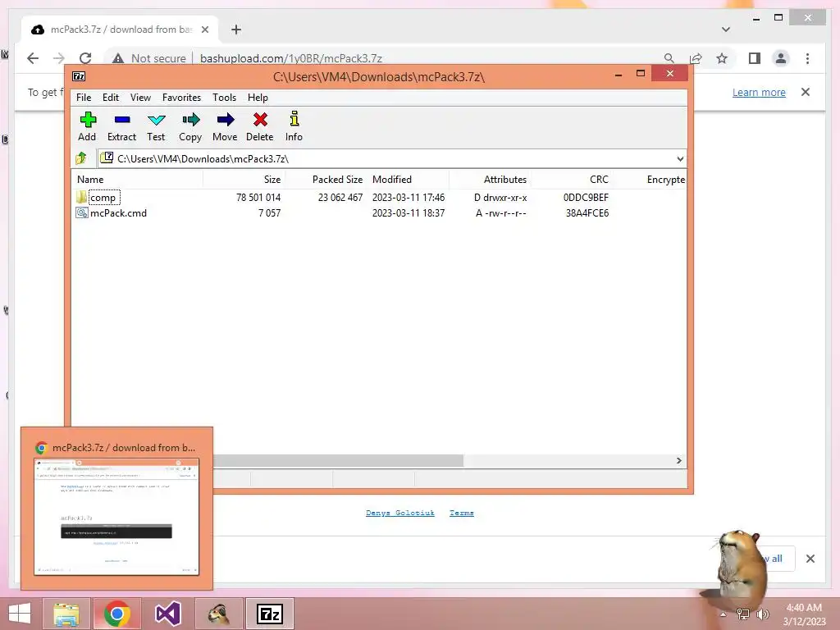Click Chrome back navigation arrow
The width and height of the screenshot is (840, 630).
[x=33, y=58]
